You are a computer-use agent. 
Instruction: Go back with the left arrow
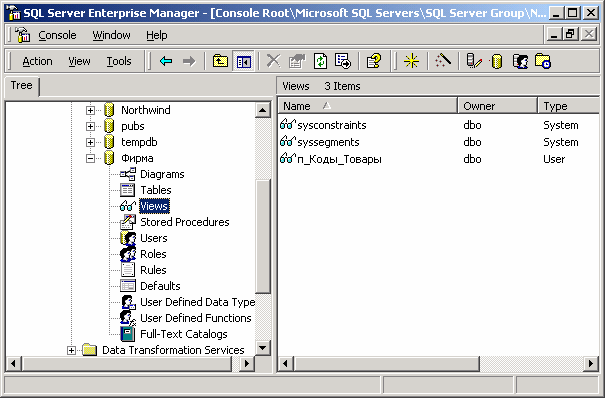coord(166,61)
